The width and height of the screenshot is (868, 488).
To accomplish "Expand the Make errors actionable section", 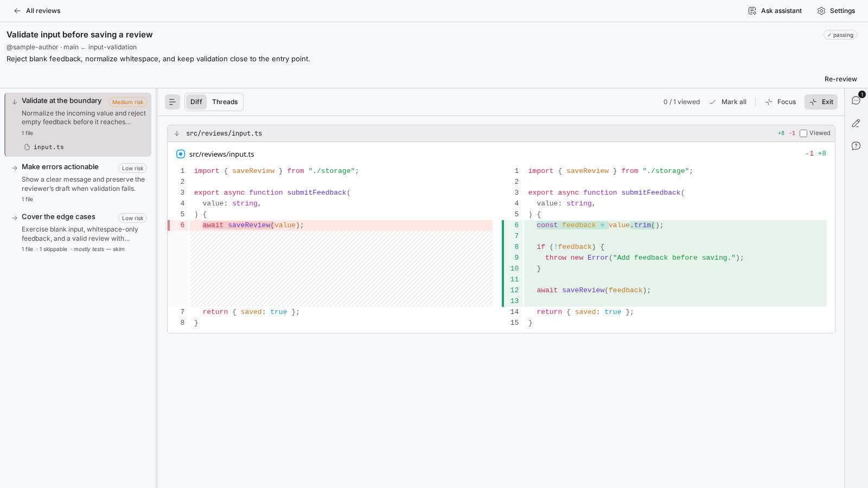I will [15, 168].
